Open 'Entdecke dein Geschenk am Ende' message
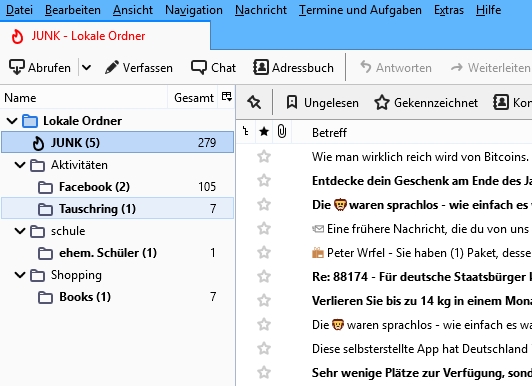 tap(422, 181)
